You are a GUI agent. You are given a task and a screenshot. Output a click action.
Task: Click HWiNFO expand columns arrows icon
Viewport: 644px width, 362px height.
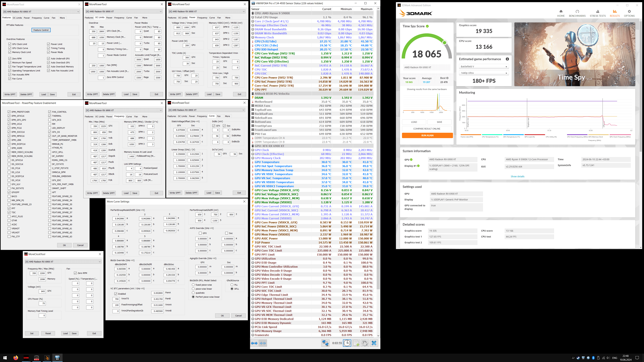[254, 343]
